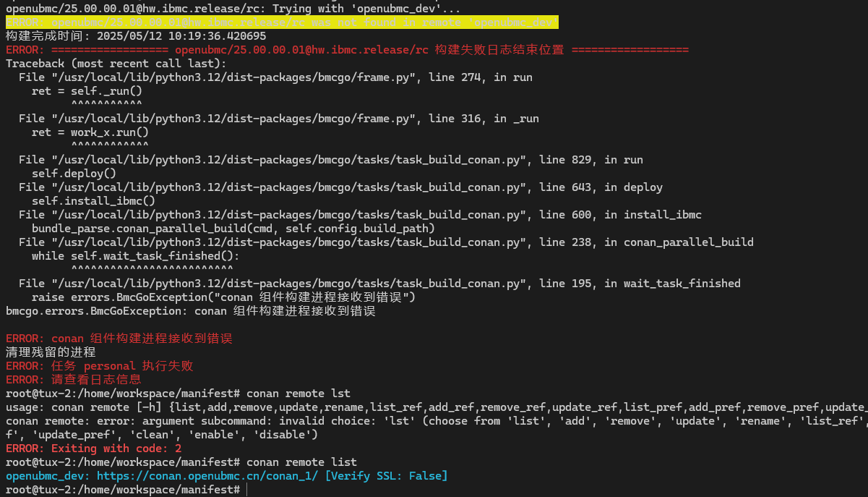Viewport: 868px width, 497px height.
Task: Click the 'ERROR: 请查看日志信息' line
Action: click(x=73, y=380)
